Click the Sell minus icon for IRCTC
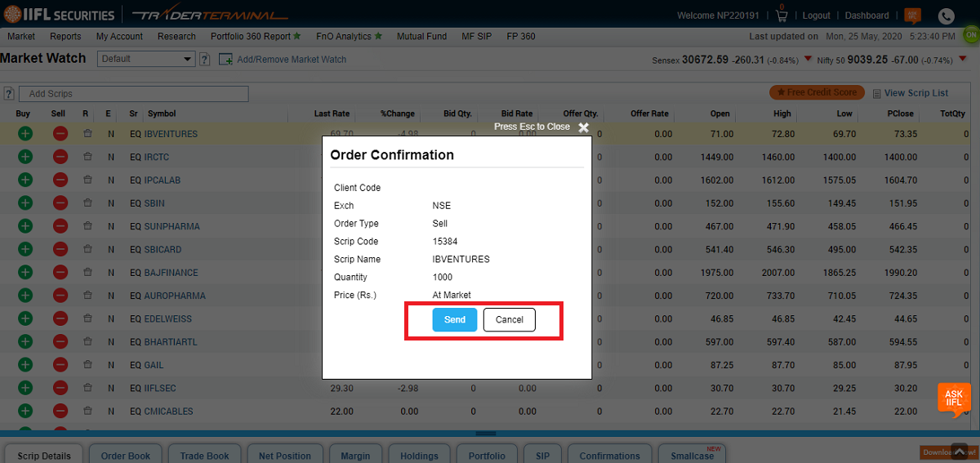Viewport: 980px width, 463px height. point(60,157)
